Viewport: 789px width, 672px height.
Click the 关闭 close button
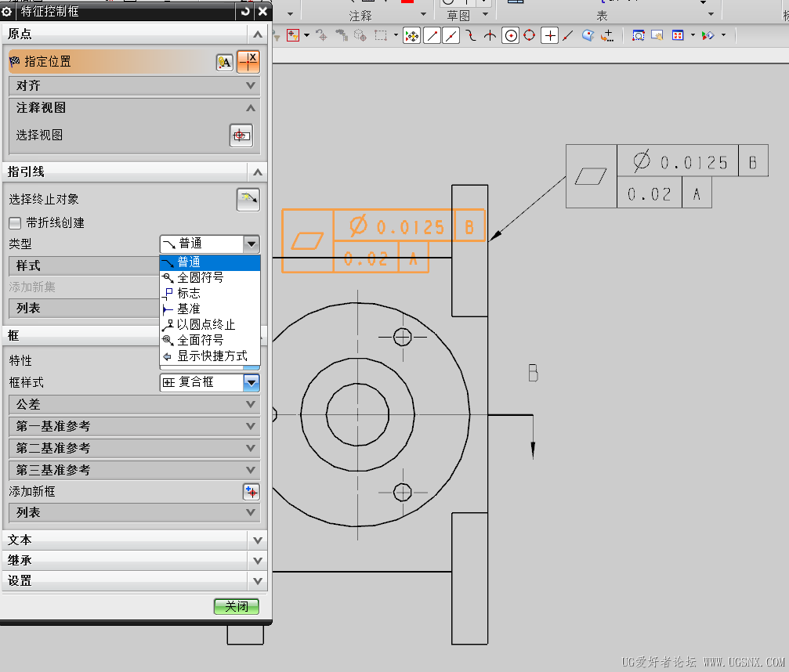[236, 607]
